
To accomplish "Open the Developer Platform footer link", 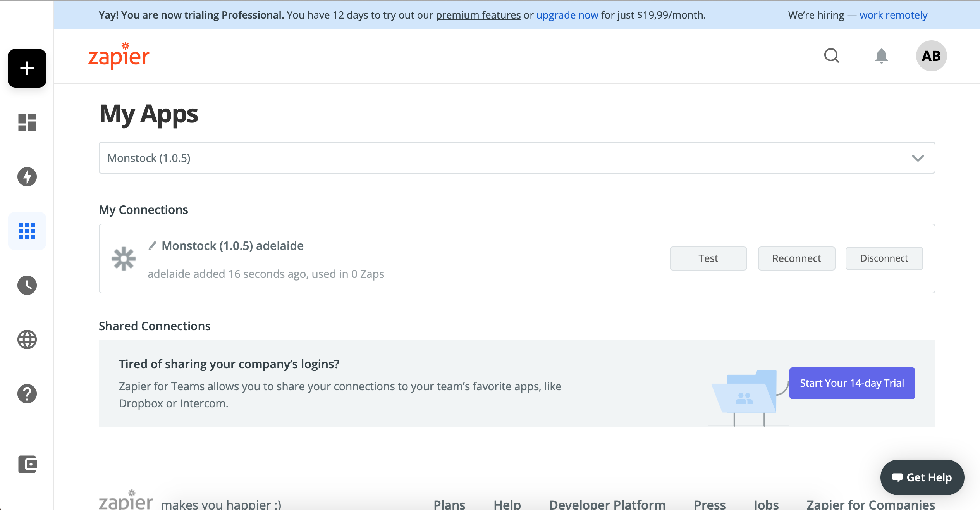I will (607, 504).
